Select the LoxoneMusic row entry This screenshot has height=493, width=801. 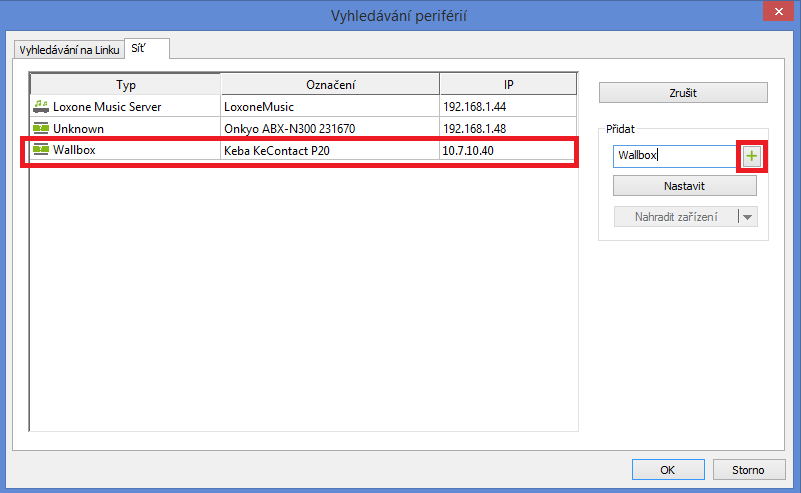(257, 106)
